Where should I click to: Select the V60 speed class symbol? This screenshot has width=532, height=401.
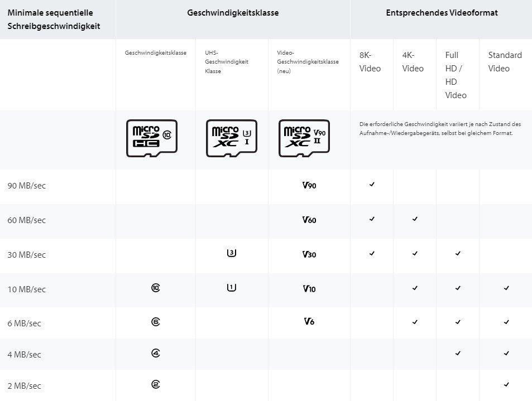coord(309,220)
